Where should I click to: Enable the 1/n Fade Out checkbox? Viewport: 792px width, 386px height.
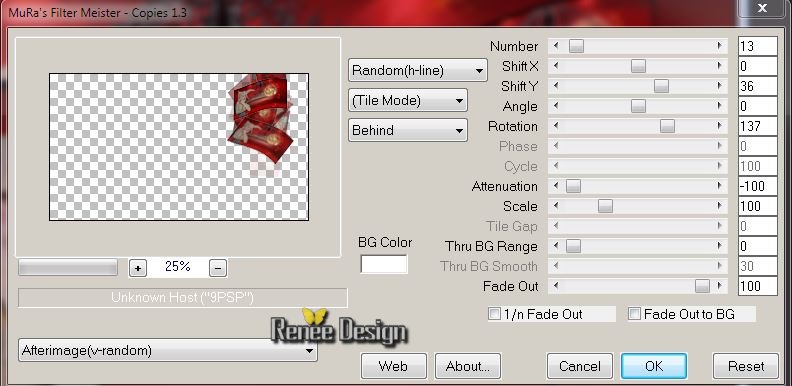point(493,314)
